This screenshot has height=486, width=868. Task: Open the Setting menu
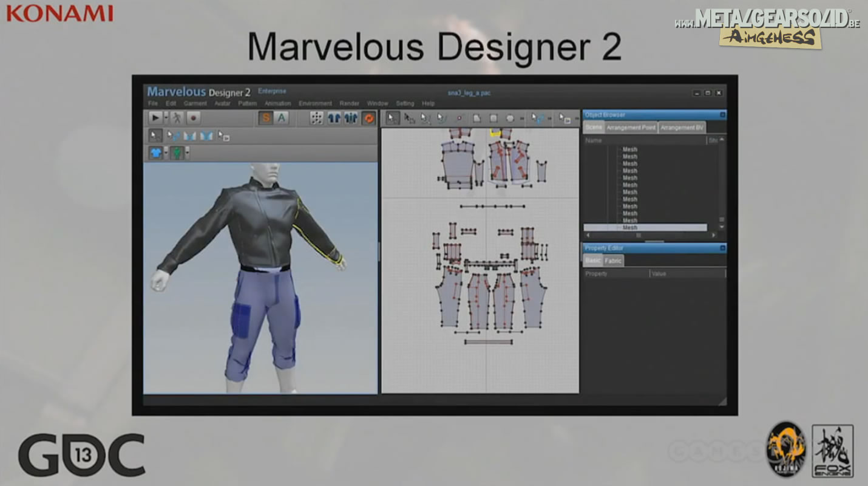405,103
